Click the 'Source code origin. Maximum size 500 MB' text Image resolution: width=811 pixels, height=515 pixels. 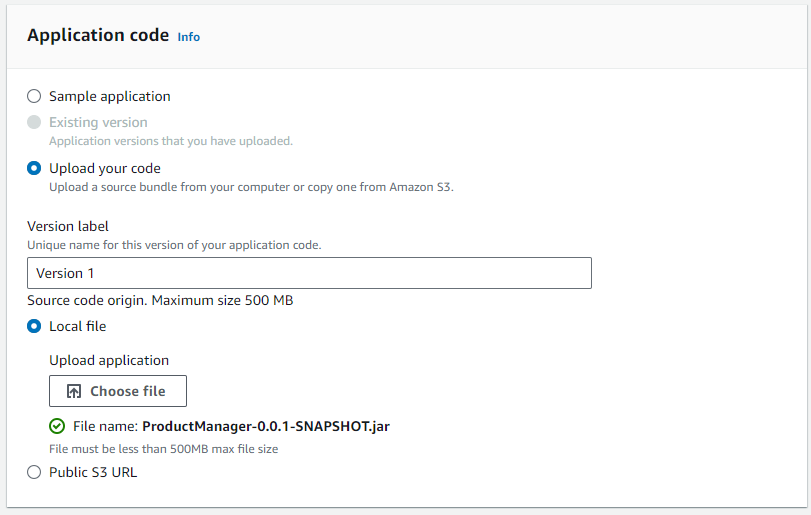pyautogui.click(x=160, y=300)
